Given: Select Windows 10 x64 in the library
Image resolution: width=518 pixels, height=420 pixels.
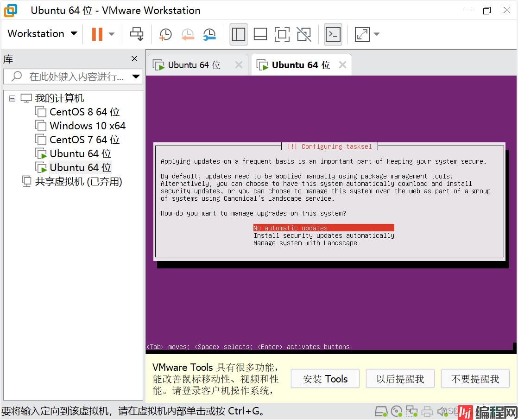Looking at the screenshot, I should point(87,126).
